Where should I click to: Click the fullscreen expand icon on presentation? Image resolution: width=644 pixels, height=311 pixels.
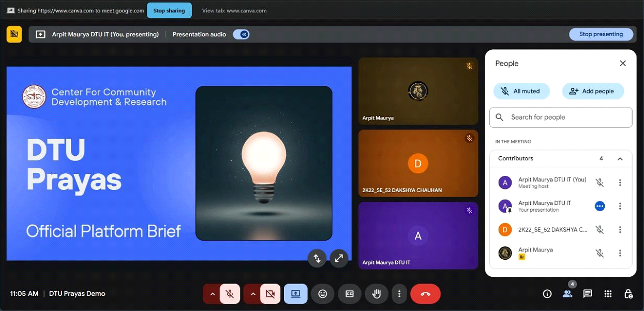coord(339,258)
